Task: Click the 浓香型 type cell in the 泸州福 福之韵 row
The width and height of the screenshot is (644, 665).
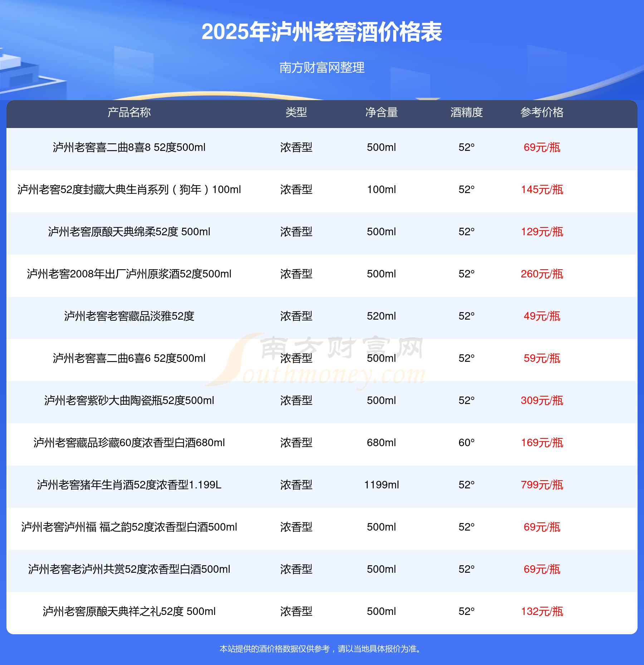Action: [296, 527]
